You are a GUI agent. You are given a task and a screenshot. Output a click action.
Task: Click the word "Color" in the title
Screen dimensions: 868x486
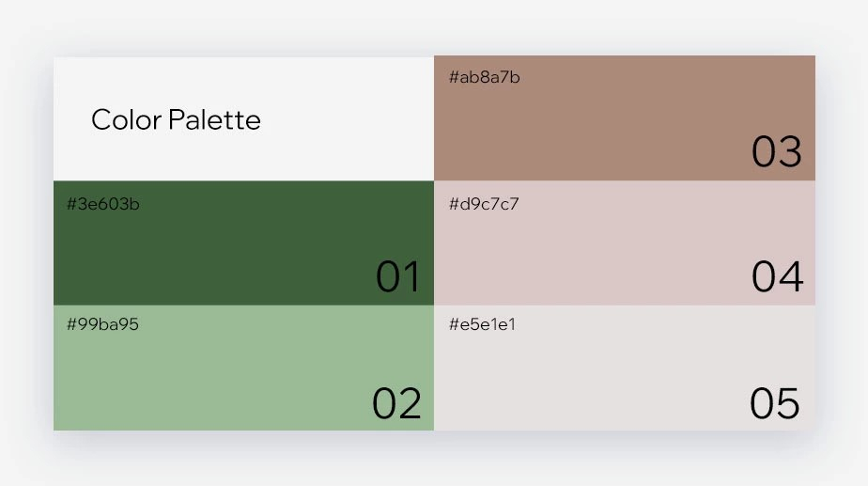point(127,120)
